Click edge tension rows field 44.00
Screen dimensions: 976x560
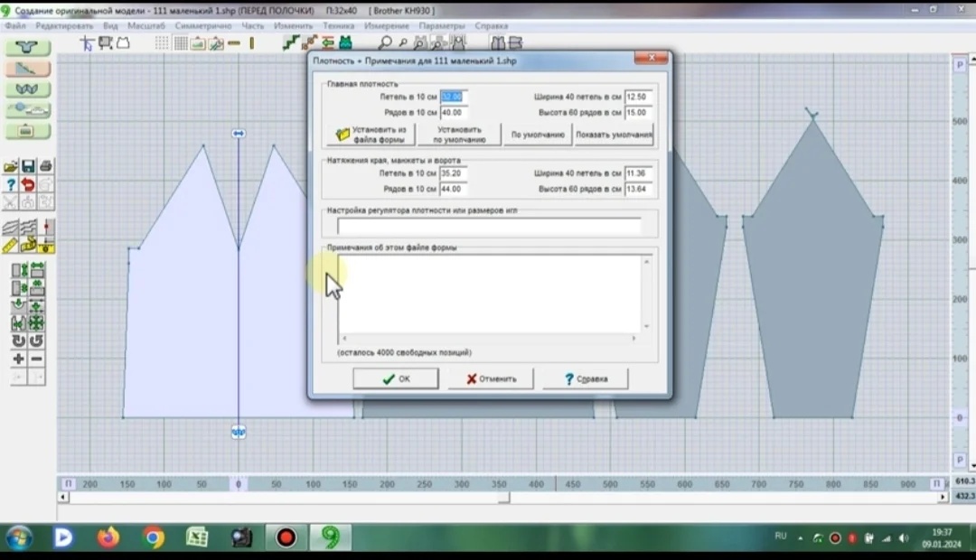pyautogui.click(x=454, y=189)
